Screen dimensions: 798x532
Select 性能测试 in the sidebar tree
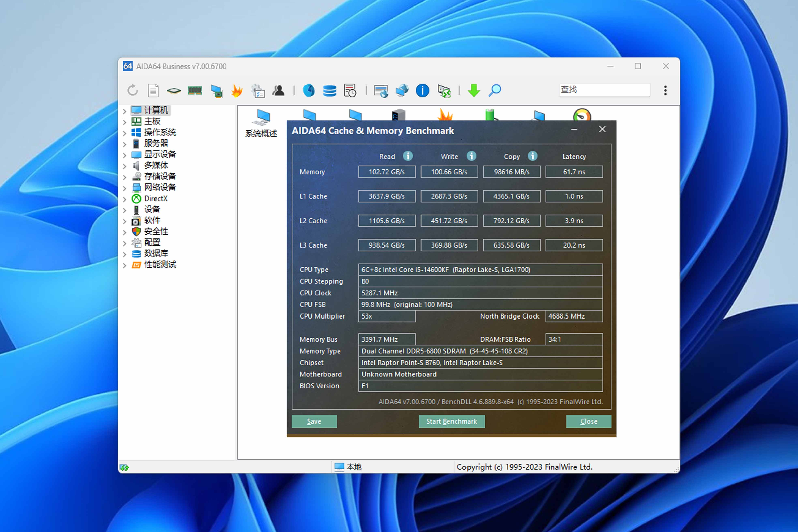160,264
